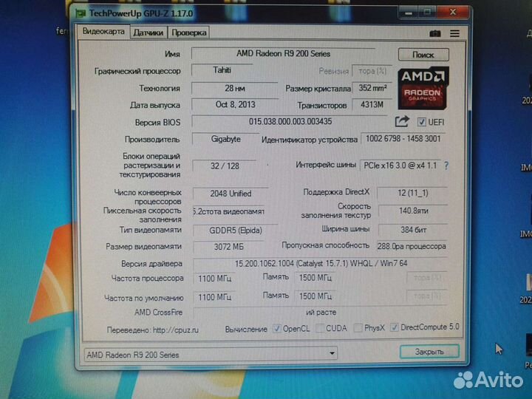This screenshot has height=399, width=532.
Task: Click the GDDR5 (Elpida) memory type value
Action: point(236,231)
